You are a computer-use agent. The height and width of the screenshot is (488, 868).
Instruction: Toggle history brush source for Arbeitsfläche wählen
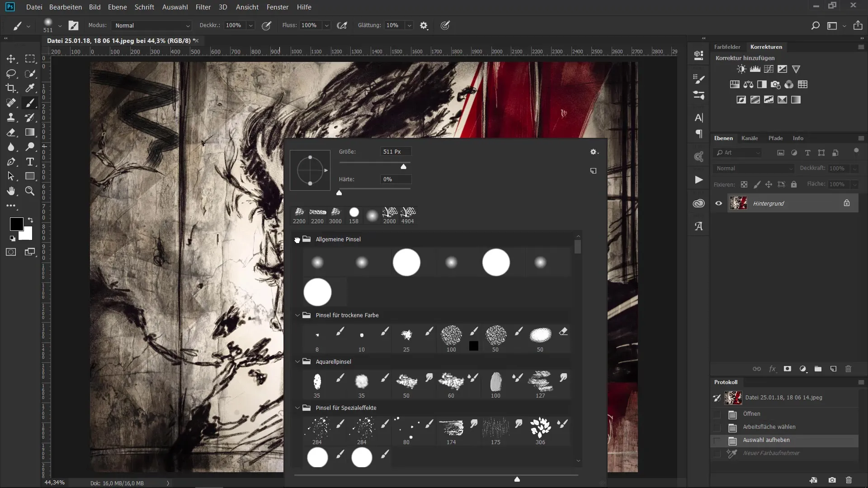pos(717,427)
